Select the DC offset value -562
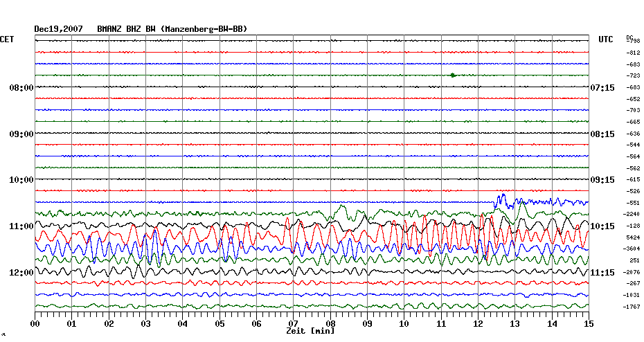 click(633, 168)
